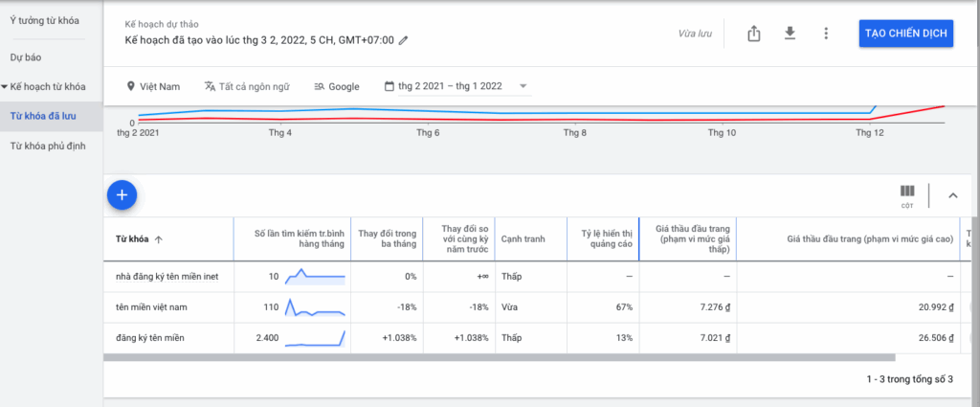
Task: Select Từ khóa phủ định in sidebar
Action: point(48,147)
